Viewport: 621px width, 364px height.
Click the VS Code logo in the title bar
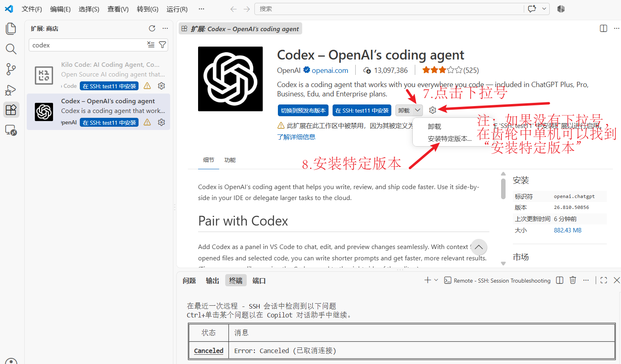tap(9, 9)
